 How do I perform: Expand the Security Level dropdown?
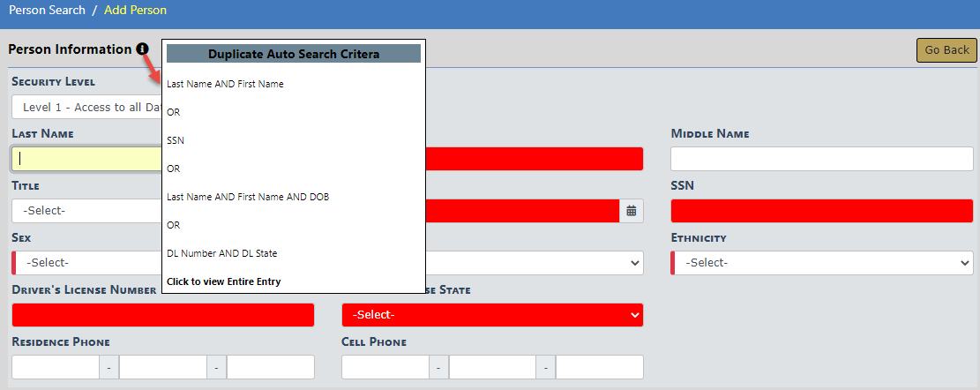[x=86, y=108]
